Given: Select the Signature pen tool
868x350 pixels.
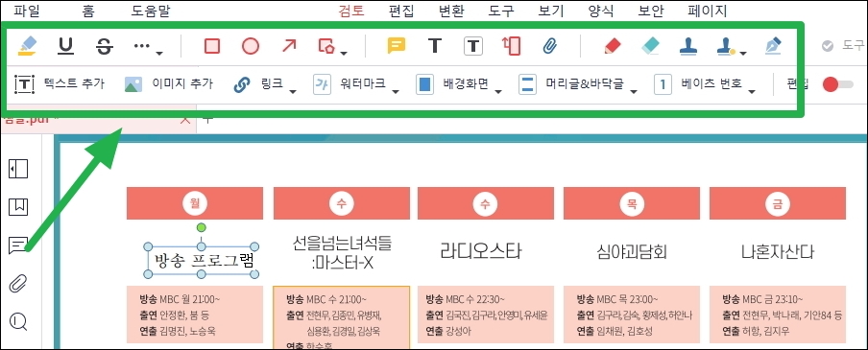Looking at the screenshot, I should (773, 46).
